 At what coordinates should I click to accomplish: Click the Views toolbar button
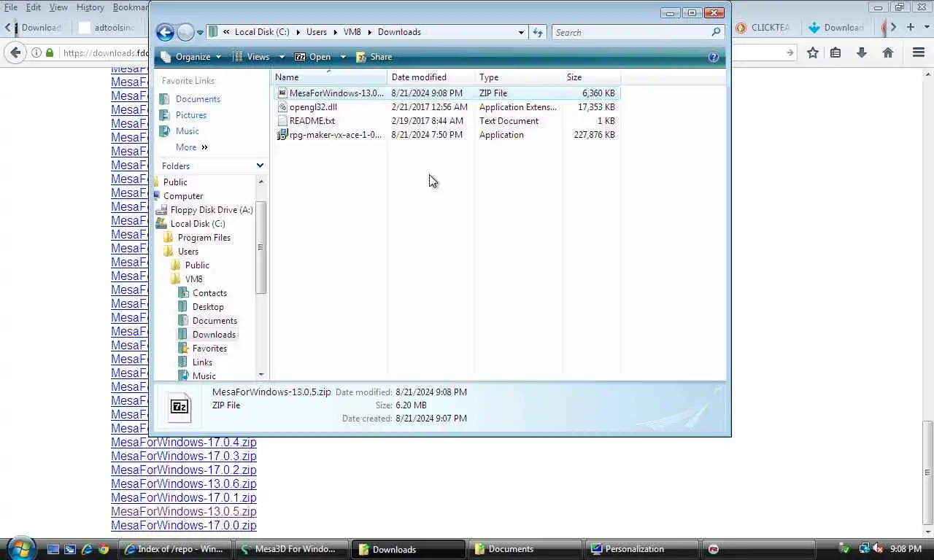click(x=252, y=57)
